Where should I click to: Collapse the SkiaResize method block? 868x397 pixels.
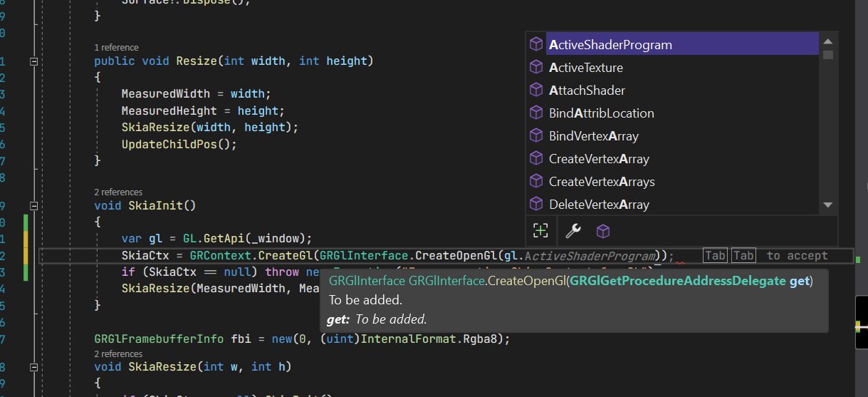[33, 367]
